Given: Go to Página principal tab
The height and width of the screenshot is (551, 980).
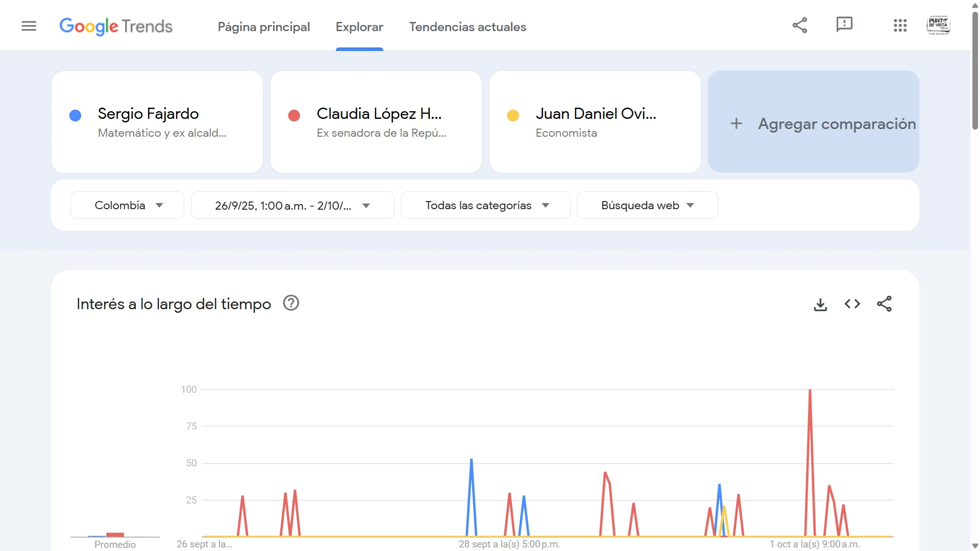Looking at the screenshot, I should click(263, 27).
